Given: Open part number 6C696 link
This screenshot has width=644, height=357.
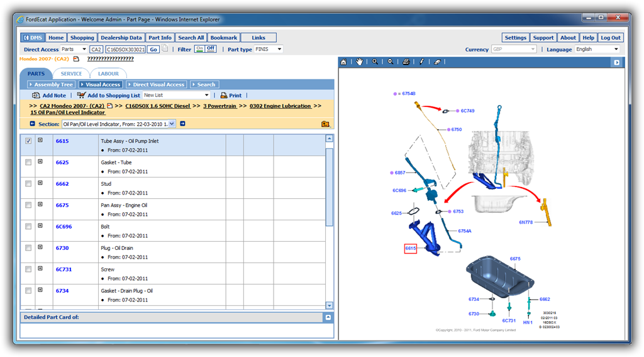Looking at the screenshot, I should [64, 226].
